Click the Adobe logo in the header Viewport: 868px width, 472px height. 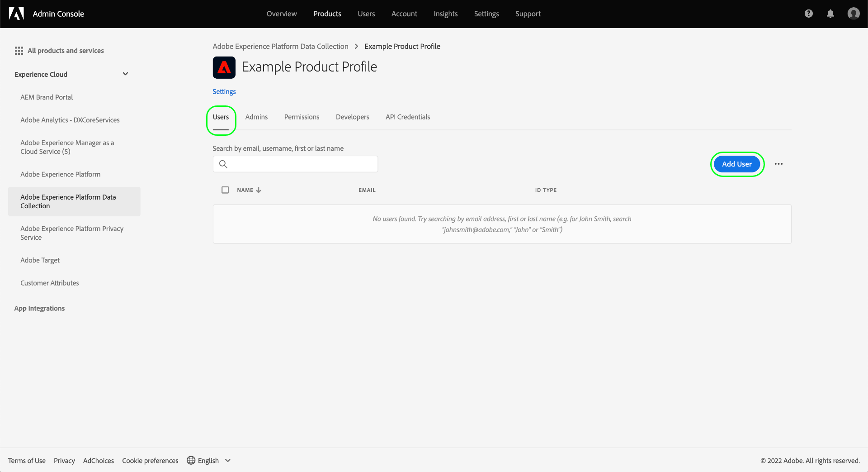[x=16, y=14]
